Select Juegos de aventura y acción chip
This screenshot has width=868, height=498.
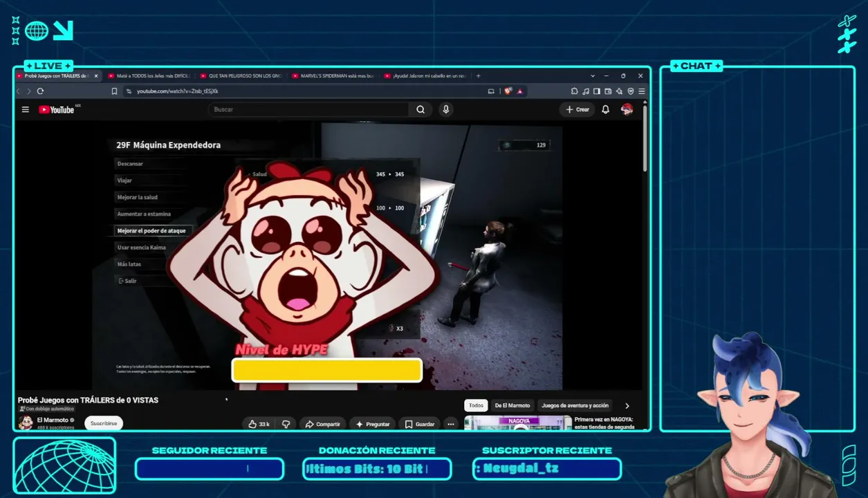575,406
